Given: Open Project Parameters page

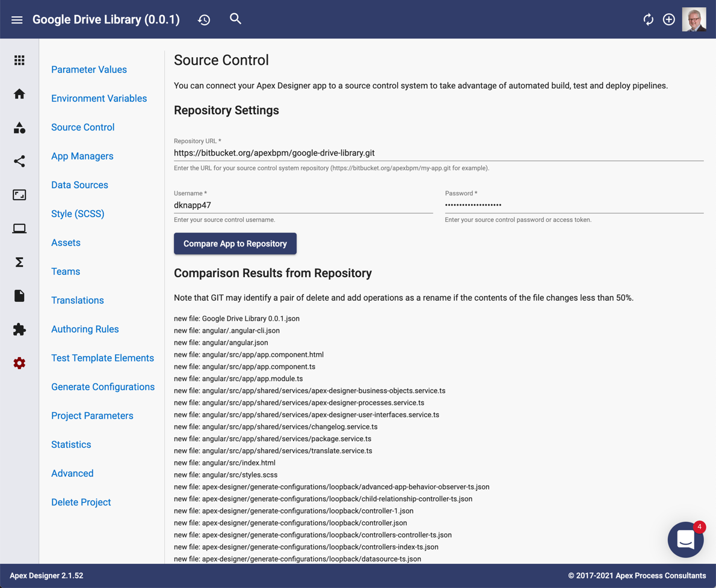Looking at the screenshot, I should [x=92, y=415].
